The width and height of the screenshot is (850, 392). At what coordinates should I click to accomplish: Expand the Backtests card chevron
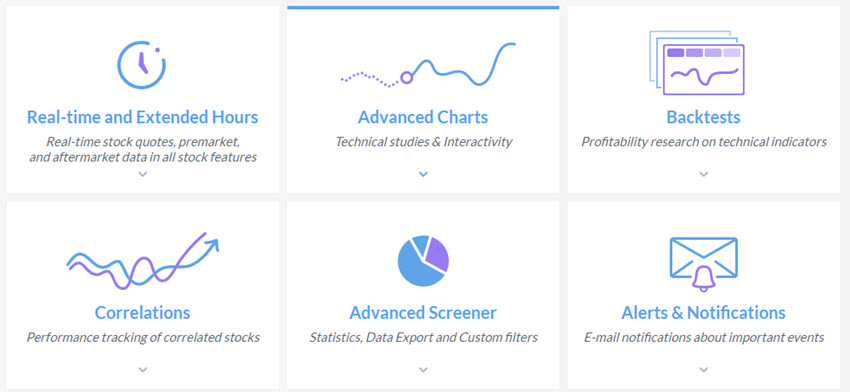click(704, 174)
